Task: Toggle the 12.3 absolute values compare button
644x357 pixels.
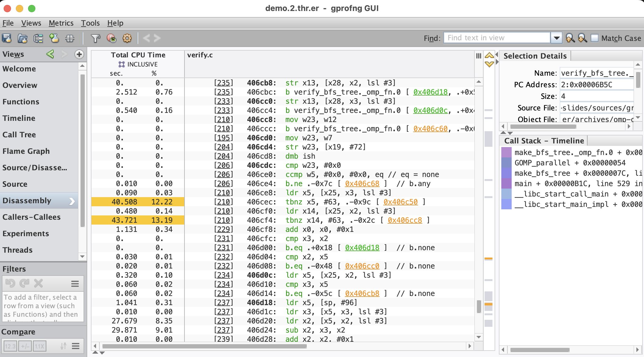Action: pyautogui.click(x=10, y=346)
